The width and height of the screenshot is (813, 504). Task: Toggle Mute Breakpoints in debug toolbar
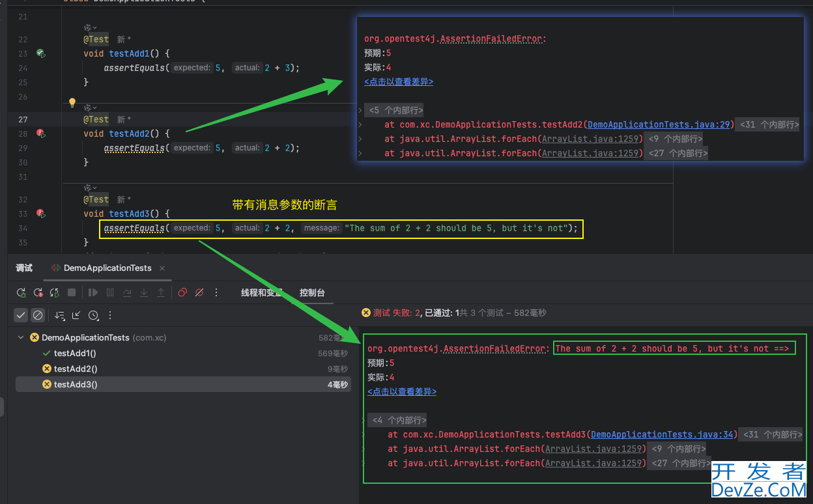click(199, 293)
